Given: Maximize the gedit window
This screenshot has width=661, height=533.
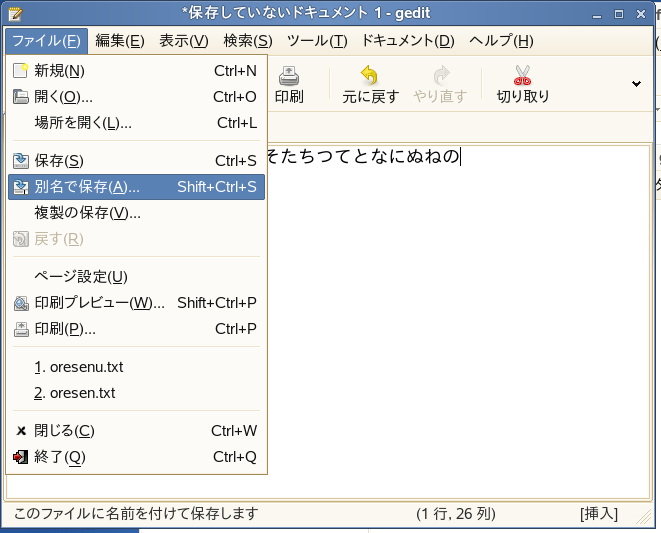Looking at the screenshot, I should pyautogui.click(x=619, y=14).
